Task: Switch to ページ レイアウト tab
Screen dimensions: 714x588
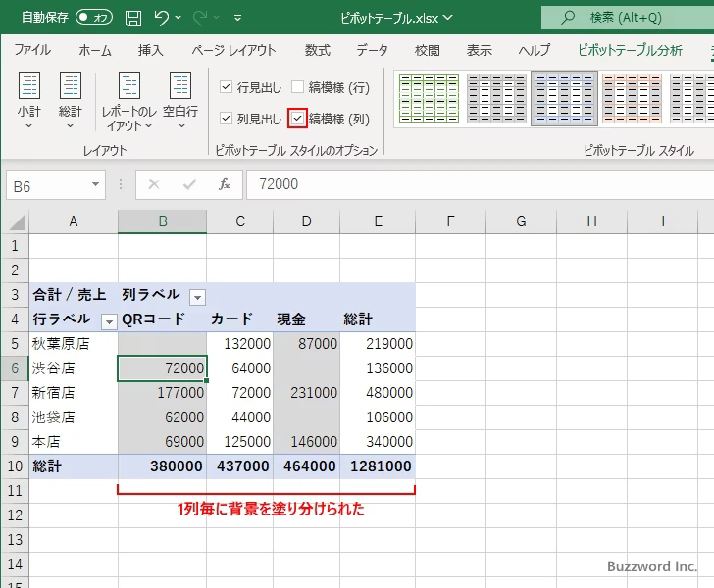Action: [x=233, y=50]
